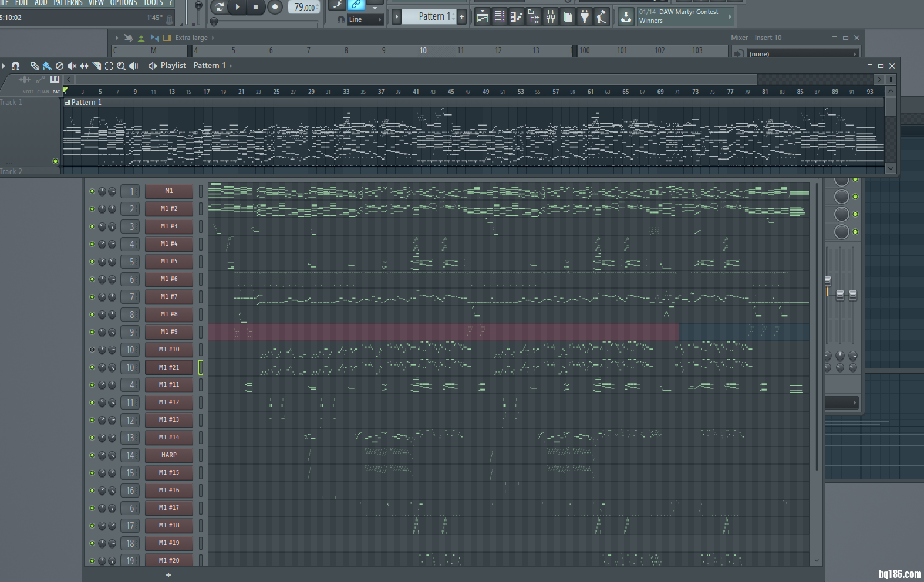
Task: Open the OPTIONS menu
Action: [123, 3]
